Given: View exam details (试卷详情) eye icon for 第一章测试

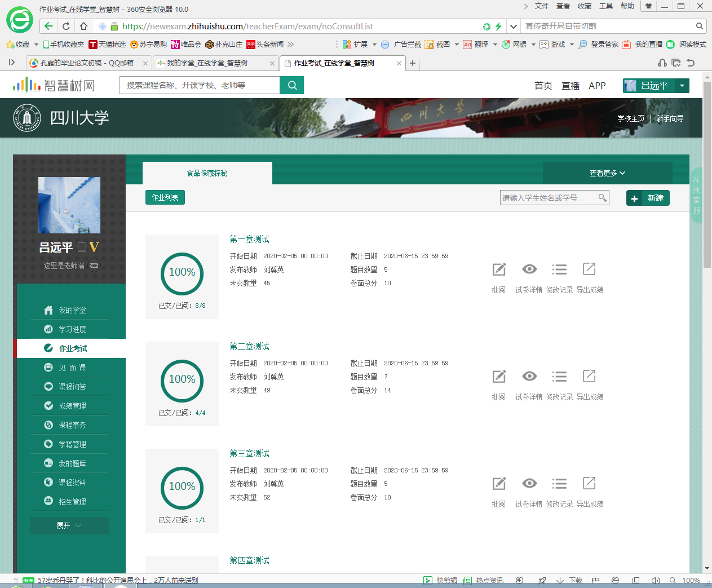Looking at the screenshot, I should pos(529,269).
